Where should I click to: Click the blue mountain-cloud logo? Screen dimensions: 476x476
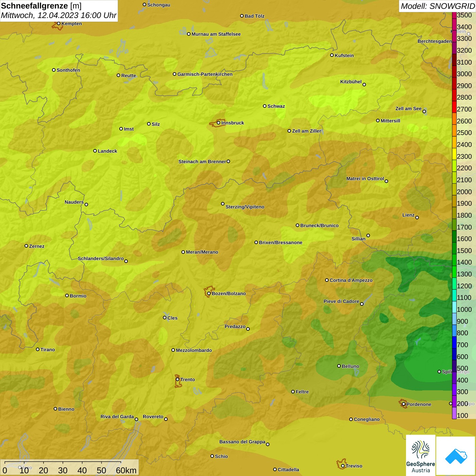tap(456, 456)
